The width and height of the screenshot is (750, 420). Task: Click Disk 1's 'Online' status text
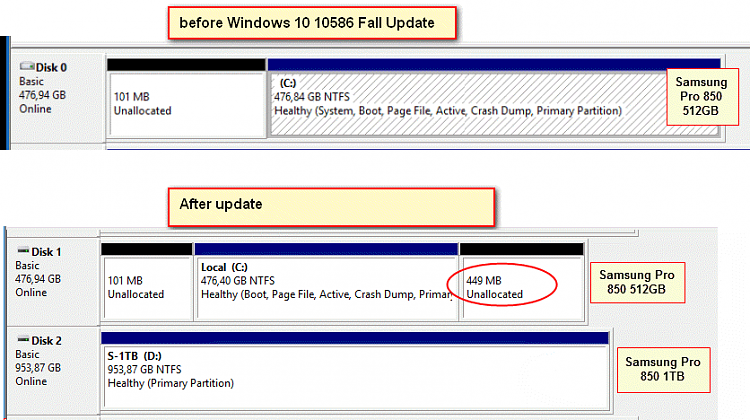[x=31, y=292]
